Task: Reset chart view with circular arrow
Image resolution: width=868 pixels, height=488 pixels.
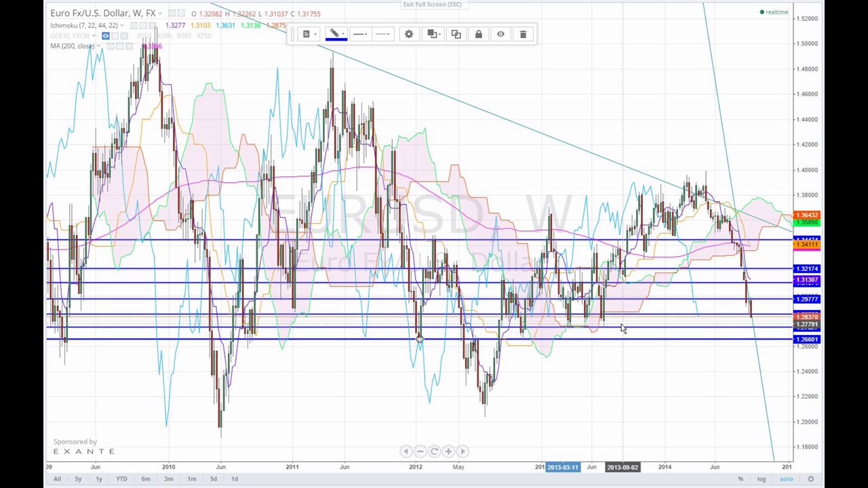Action: tap(434, 451)
